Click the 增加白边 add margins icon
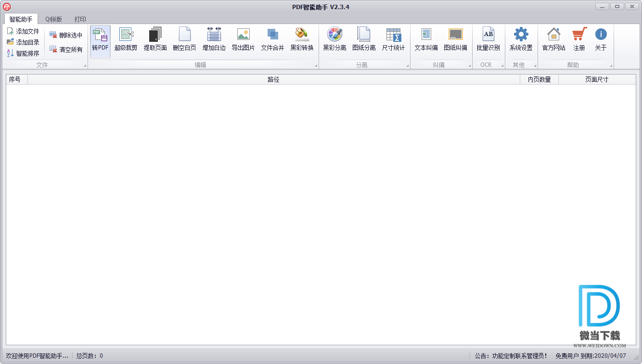The image size is (642, 364). pyautogui.click(x=214, y=35)
